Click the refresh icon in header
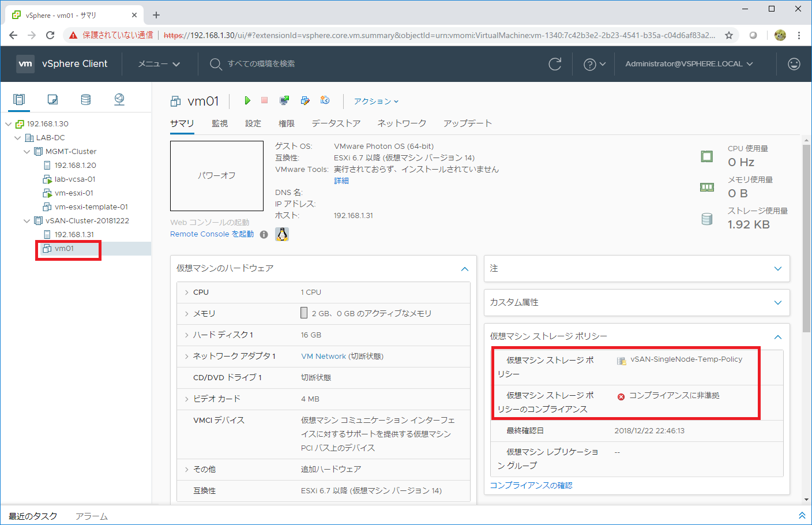812x525 pixels. coord(555,64)
